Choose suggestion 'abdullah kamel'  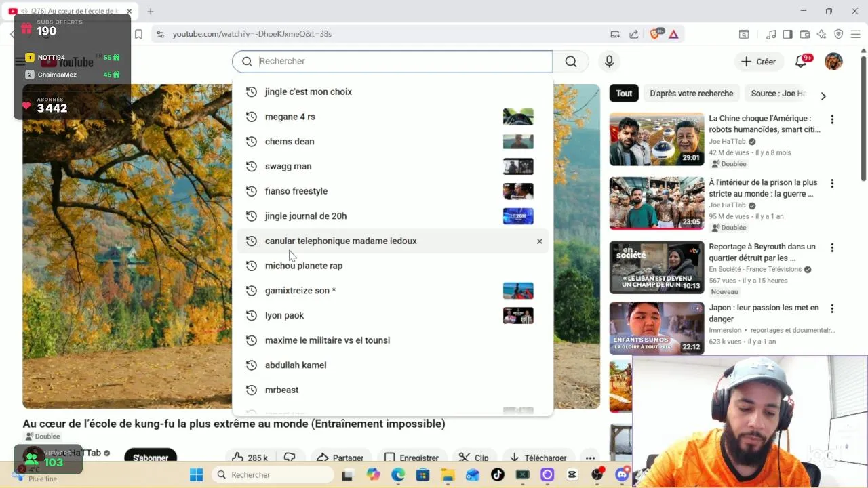click(393, 365)
